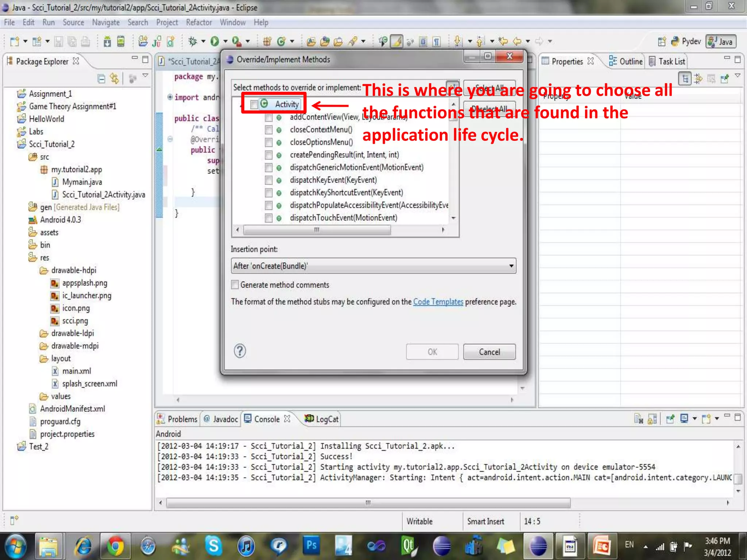Expand the import fold in editor
This screenshot has height=560, width=747.
click(170, 97)
